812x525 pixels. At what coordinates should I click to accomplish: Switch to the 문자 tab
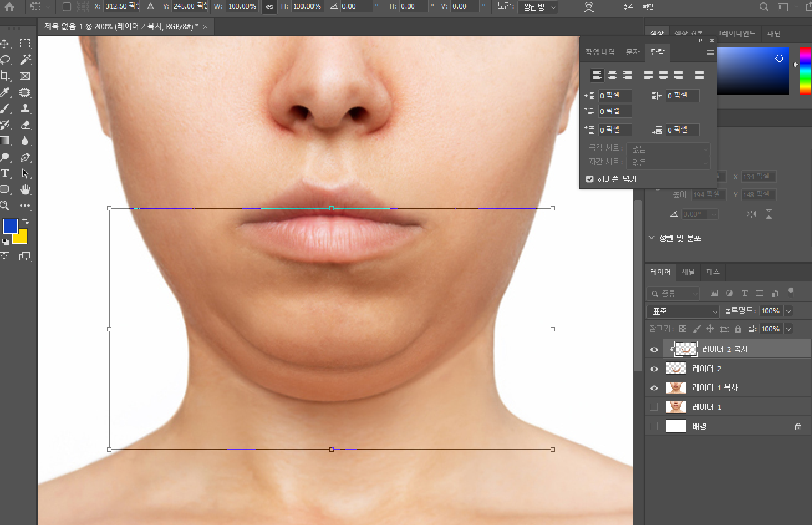[x=632, y=52]
